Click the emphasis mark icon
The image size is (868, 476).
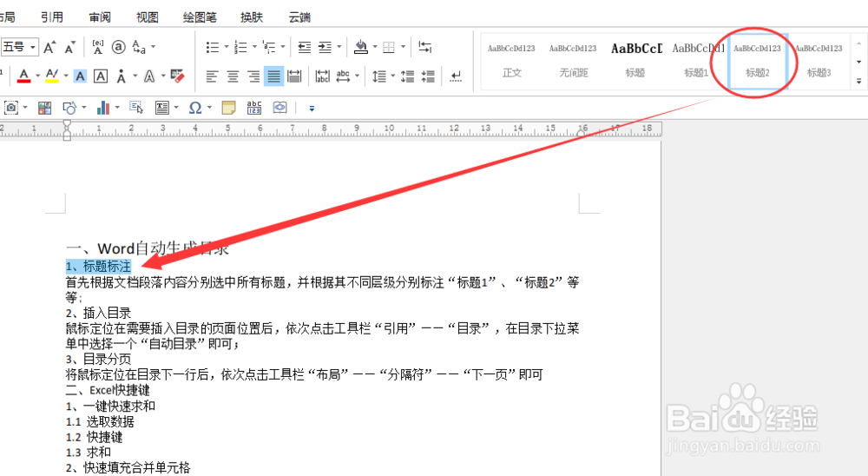[122, 76]
